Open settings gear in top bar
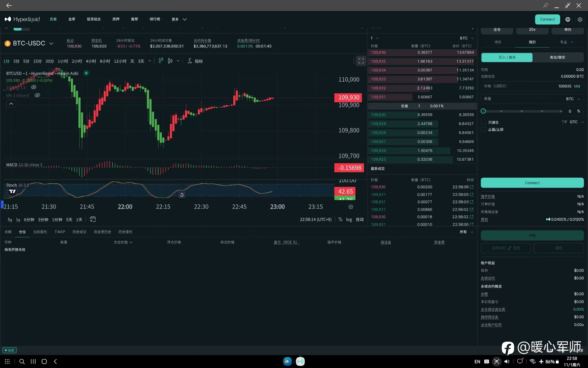 580,19
